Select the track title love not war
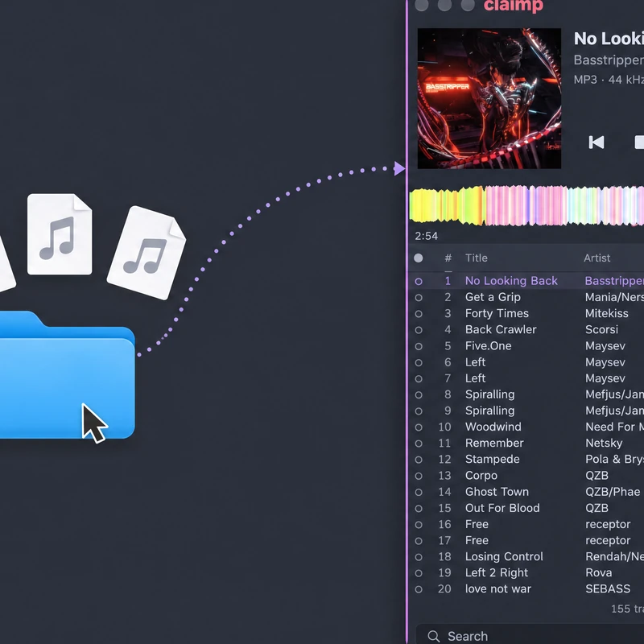The width and height of the screenshot is (644, 644). click(x=497, y=589)
